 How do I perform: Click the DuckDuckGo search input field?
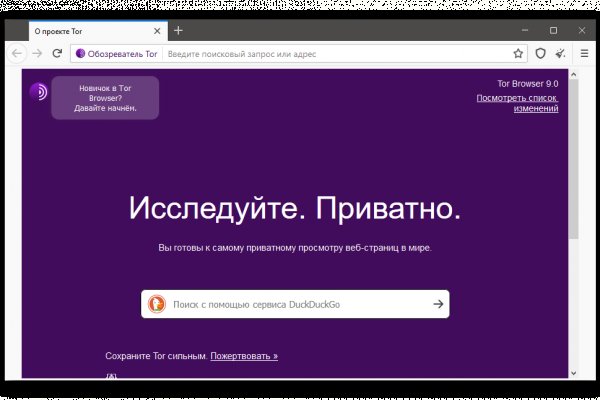295,304
